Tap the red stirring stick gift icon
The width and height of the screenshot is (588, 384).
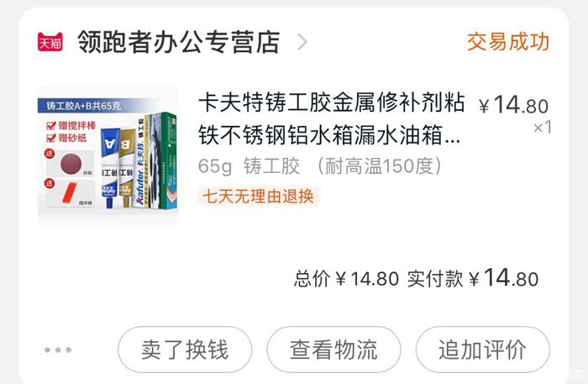coord(70,193)
